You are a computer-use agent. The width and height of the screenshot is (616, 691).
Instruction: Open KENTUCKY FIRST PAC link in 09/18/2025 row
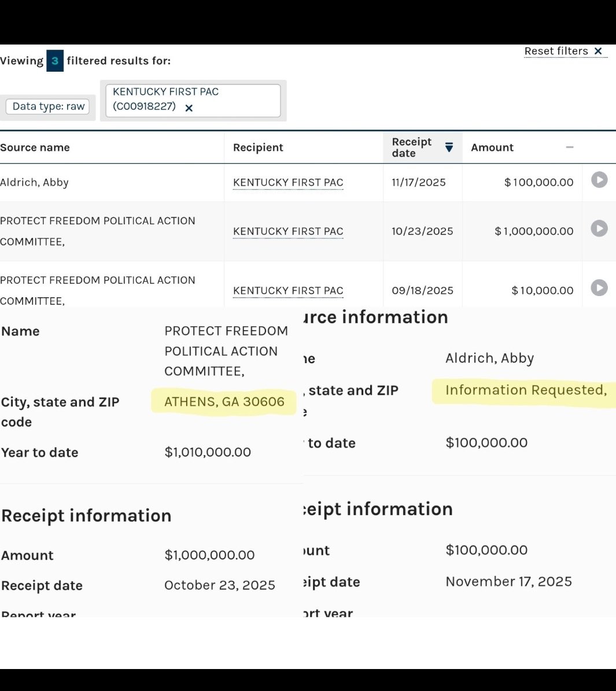pyautogui.click(x=288, y=291)
